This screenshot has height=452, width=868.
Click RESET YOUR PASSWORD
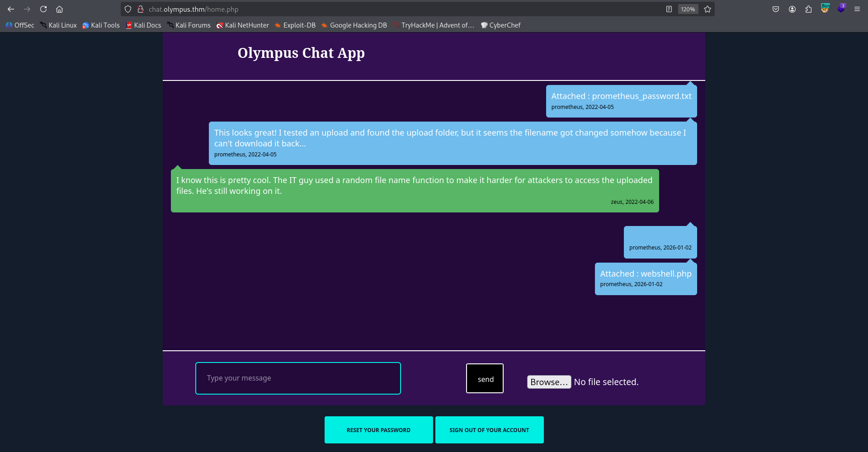[378, 429]
